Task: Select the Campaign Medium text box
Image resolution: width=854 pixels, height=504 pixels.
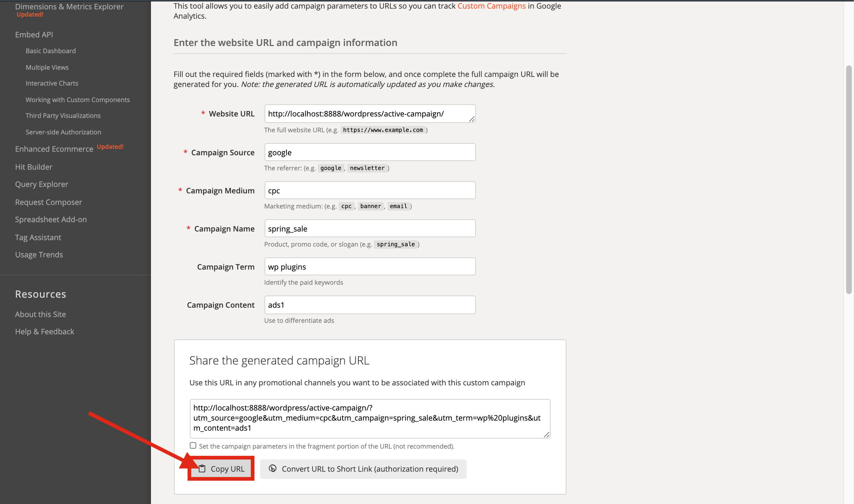Action: coord(369,191)
